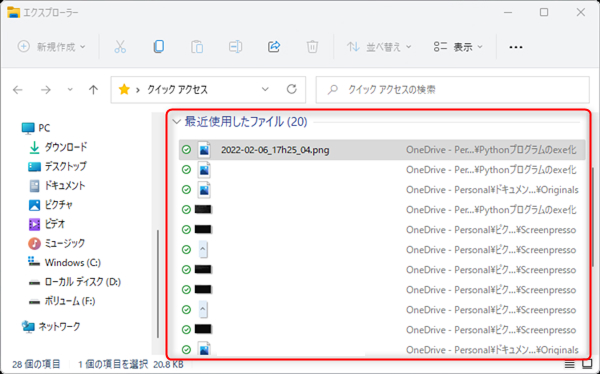Click the navigation pane scrollbar

click(x=157, y=284)
